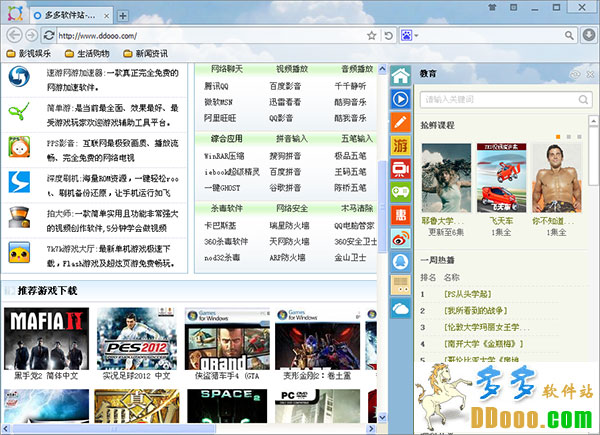Reload page with refresh icon
The width and height of the screenshot is (600, 435).
pyautogui.click(x=49, y=35)
